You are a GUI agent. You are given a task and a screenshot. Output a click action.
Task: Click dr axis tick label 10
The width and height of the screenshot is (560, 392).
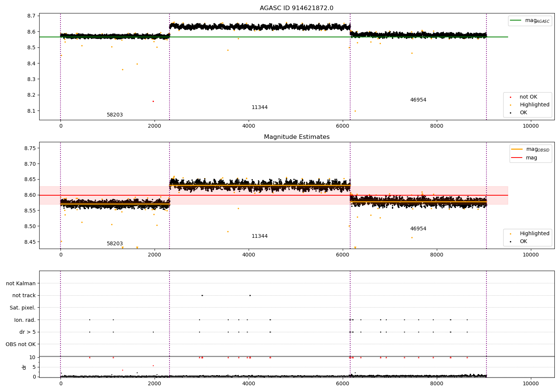(32, 358)
